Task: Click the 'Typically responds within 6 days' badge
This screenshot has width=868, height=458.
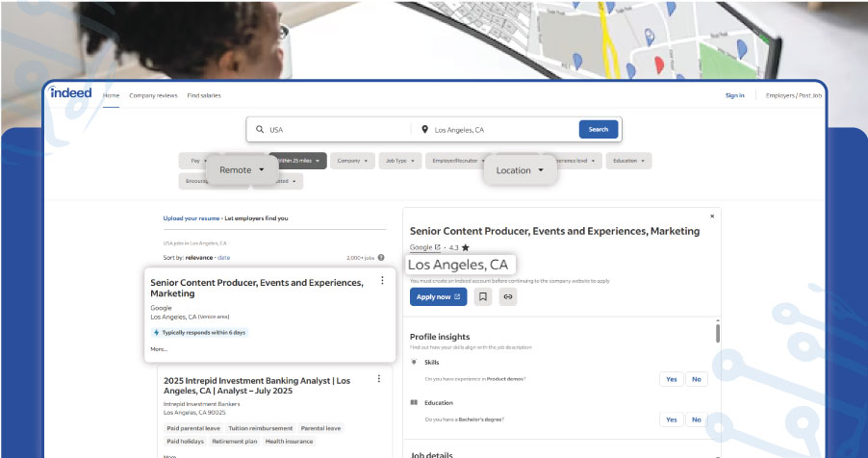Action: tap(200, 333)
